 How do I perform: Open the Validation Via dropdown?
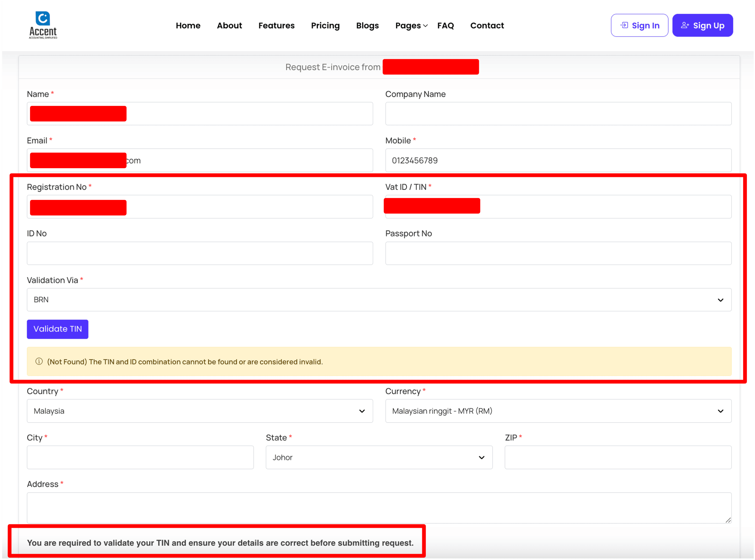379,300
